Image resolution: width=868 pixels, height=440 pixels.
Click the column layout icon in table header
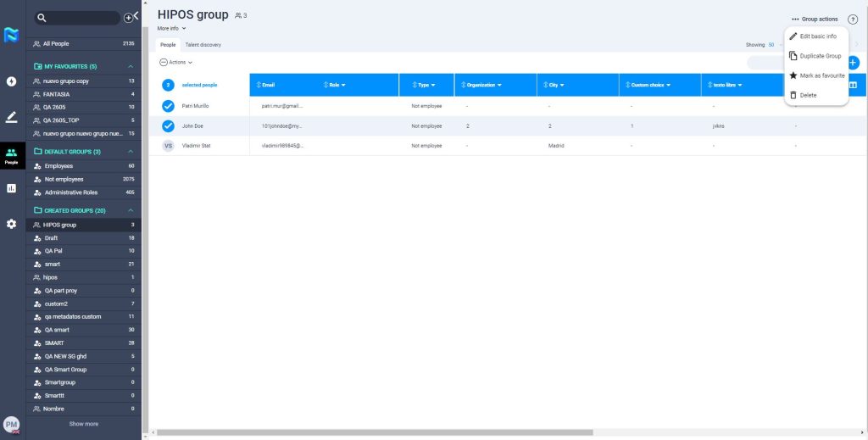(x=853, y=85)
